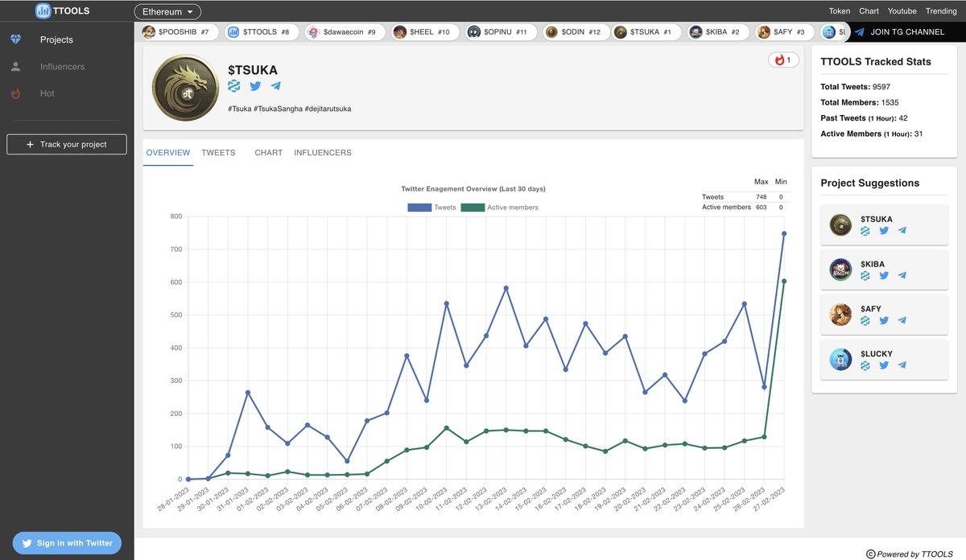Open $TSUKA header Twitter icon
Viewport: 966px width, 560px height.
(x=255, y=86)
